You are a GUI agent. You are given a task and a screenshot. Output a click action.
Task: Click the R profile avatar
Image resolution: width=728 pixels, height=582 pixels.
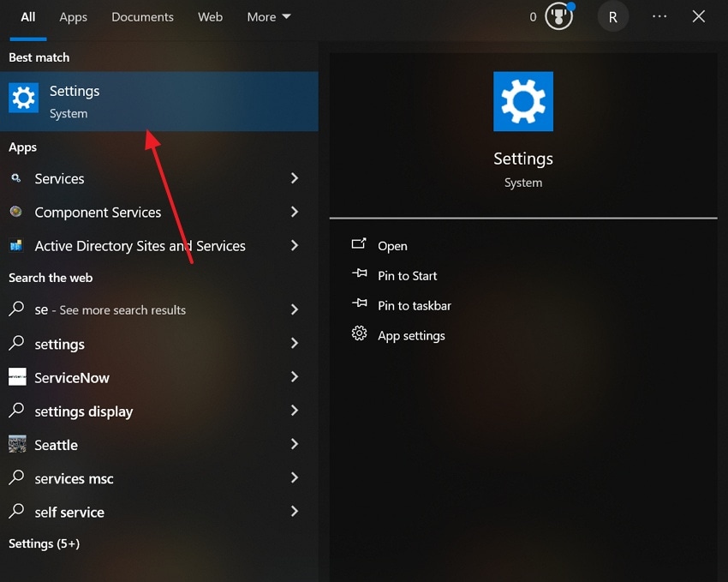pos(612,16)
